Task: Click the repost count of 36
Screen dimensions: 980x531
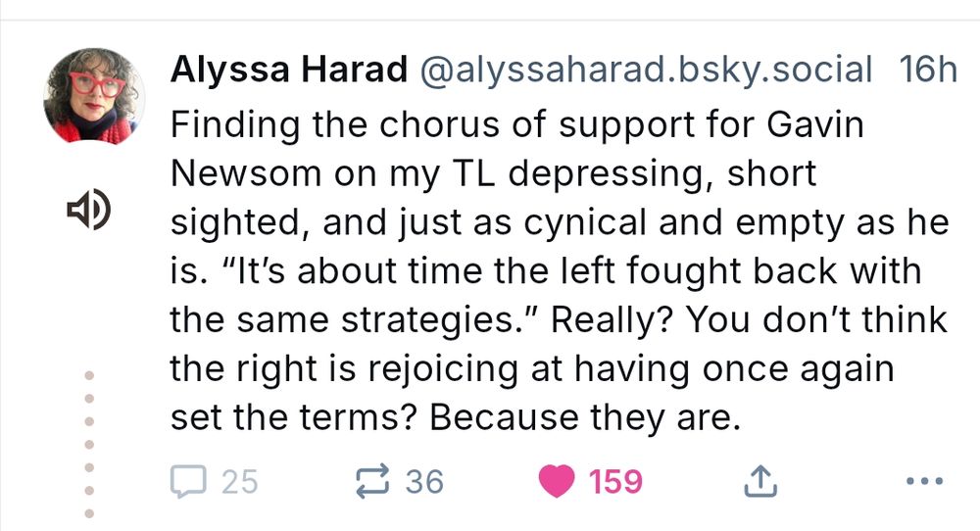Action: click(x=423, y=481)
